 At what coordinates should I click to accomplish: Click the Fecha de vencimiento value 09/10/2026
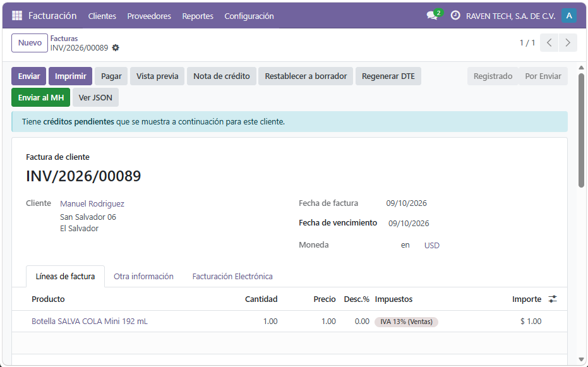(x=409, y=224)
